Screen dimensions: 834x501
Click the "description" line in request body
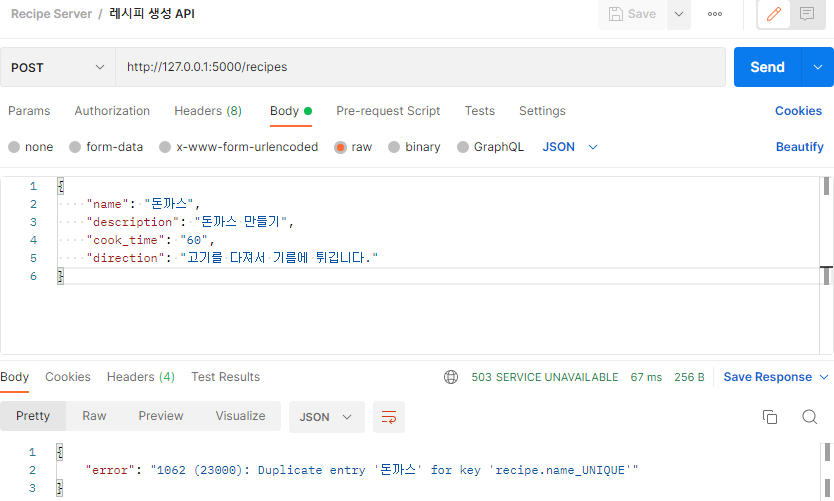190,222
